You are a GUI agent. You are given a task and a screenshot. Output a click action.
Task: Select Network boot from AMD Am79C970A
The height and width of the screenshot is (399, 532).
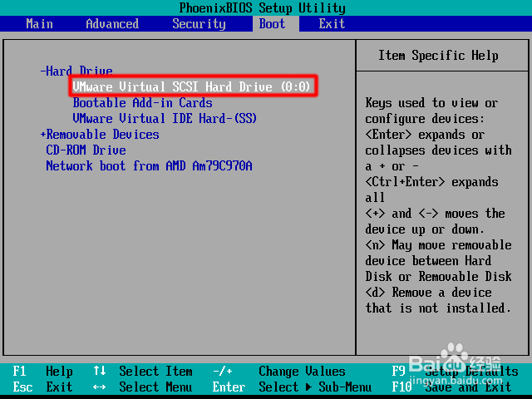click(x=149, y=166)
